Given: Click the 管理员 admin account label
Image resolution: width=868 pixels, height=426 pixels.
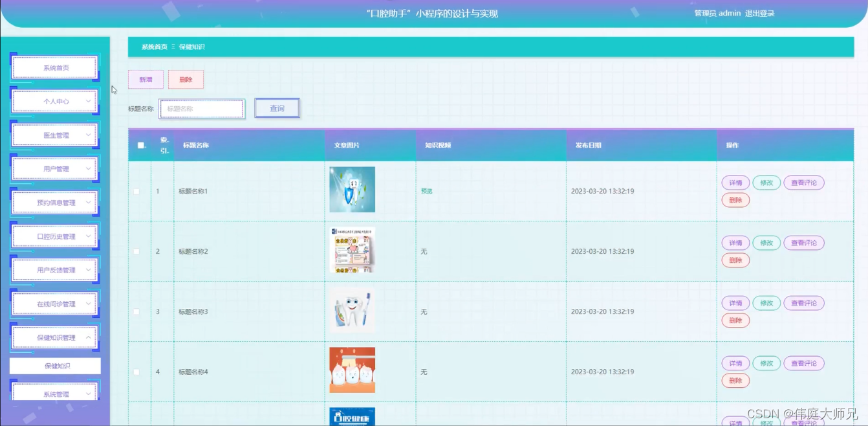Looking at the screenshot, I should click(717, 13).
